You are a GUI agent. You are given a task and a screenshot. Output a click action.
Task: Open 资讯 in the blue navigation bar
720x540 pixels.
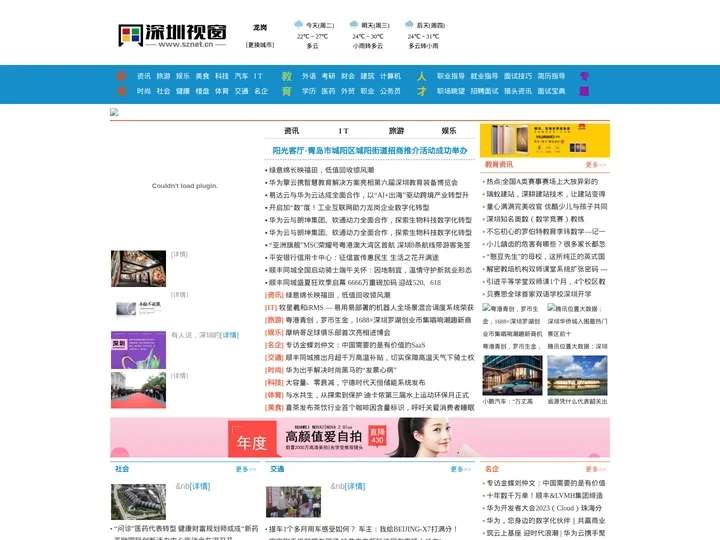pyautogui.click(x=144, y=76)
